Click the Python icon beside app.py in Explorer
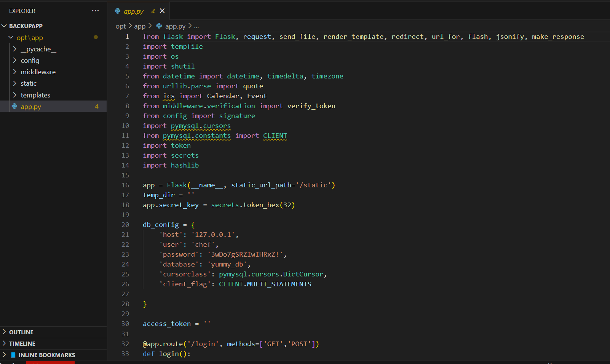Screen dimensions: 610x364 point(15,107)
